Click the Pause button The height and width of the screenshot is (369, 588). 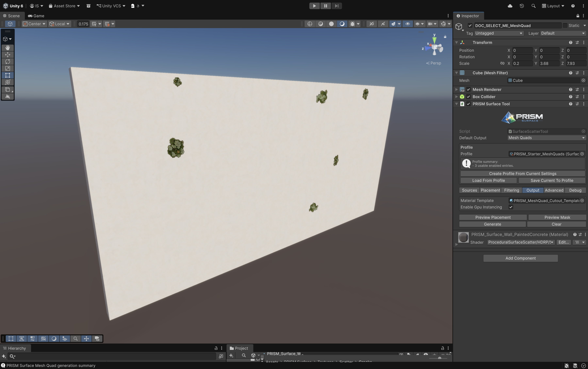tap(325, 6)
